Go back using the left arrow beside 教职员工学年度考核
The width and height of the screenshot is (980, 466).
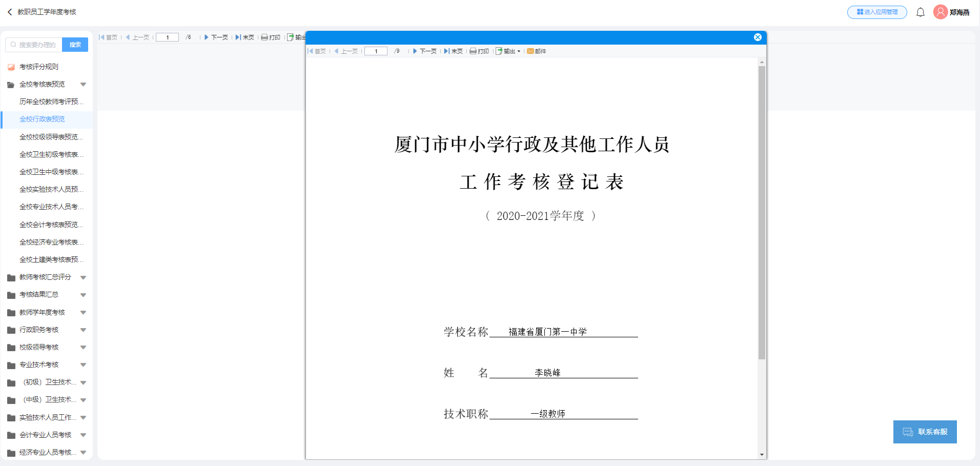[9, 12]
